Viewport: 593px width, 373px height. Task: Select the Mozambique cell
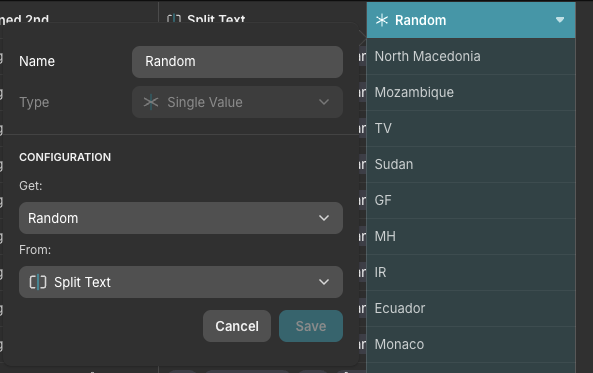[x=471, y=92]
